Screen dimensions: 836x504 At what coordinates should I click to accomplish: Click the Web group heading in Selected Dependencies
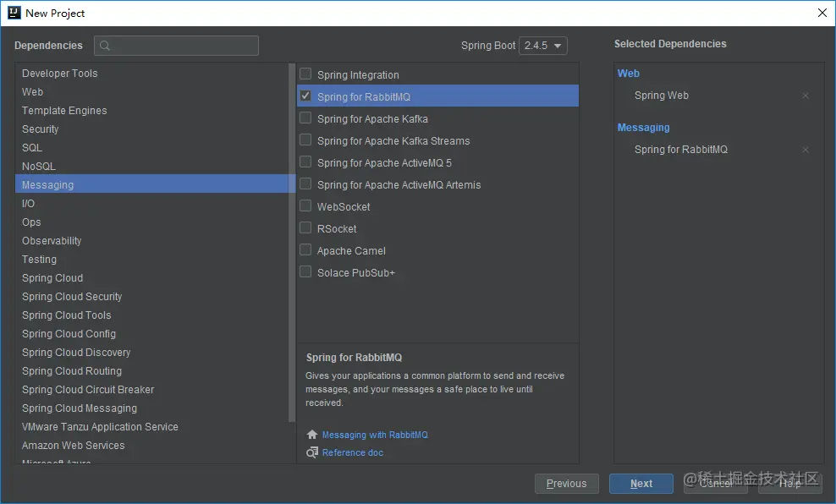coord(628,74)
